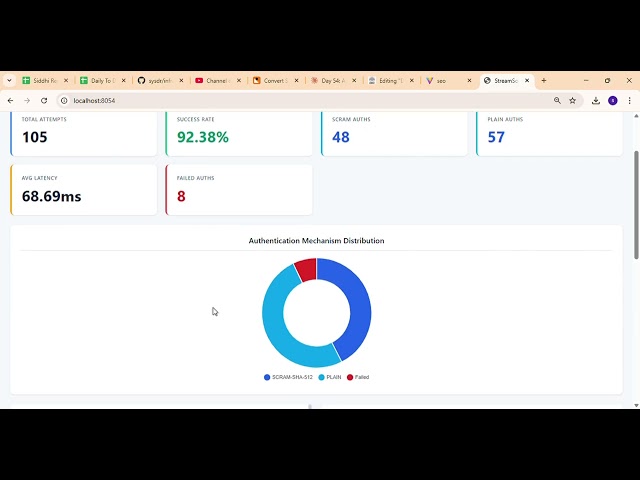Viewport: 640px width, 480px height.
Task: Click the page vertical scrollbar thumb
Action: [x=636, y=205]
